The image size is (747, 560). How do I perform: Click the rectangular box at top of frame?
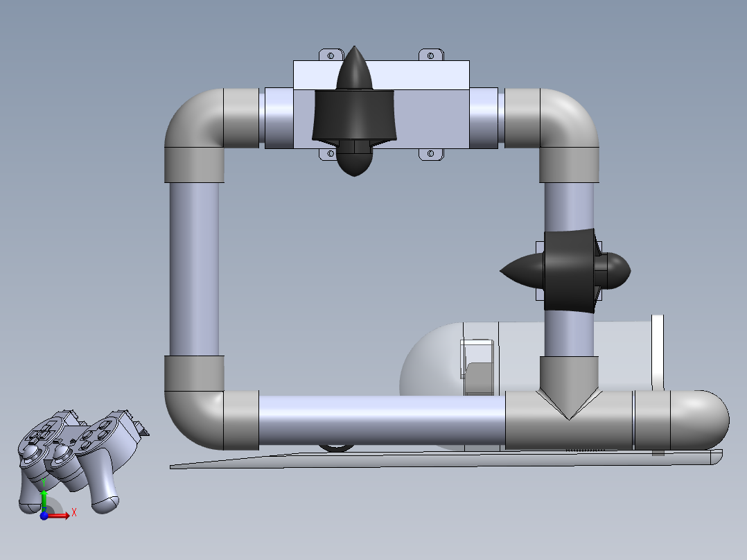[431, 106]
